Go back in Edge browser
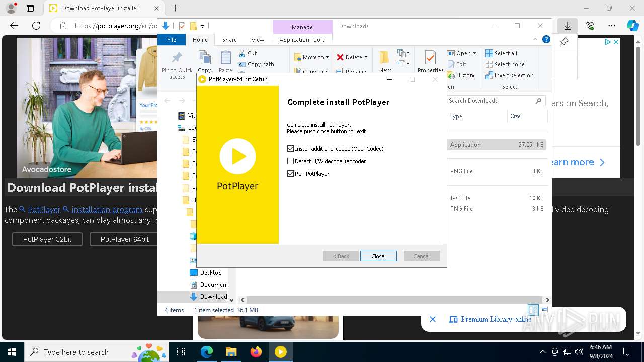Viewport: 644px width, 362px height. pos(14,26)
